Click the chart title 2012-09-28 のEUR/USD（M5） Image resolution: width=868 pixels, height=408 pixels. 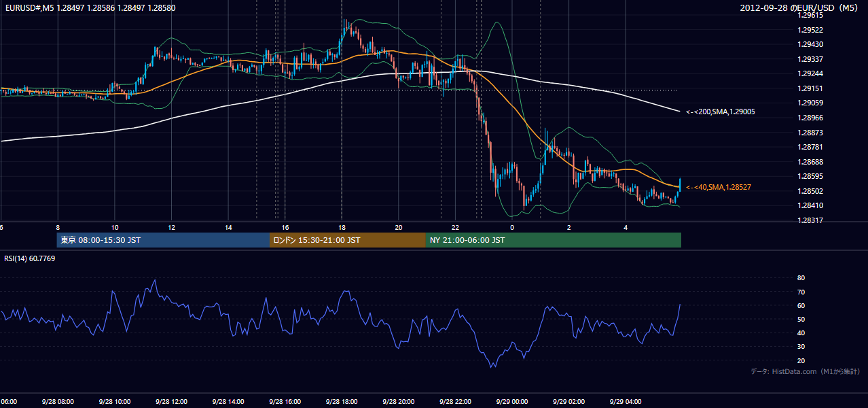801,8
